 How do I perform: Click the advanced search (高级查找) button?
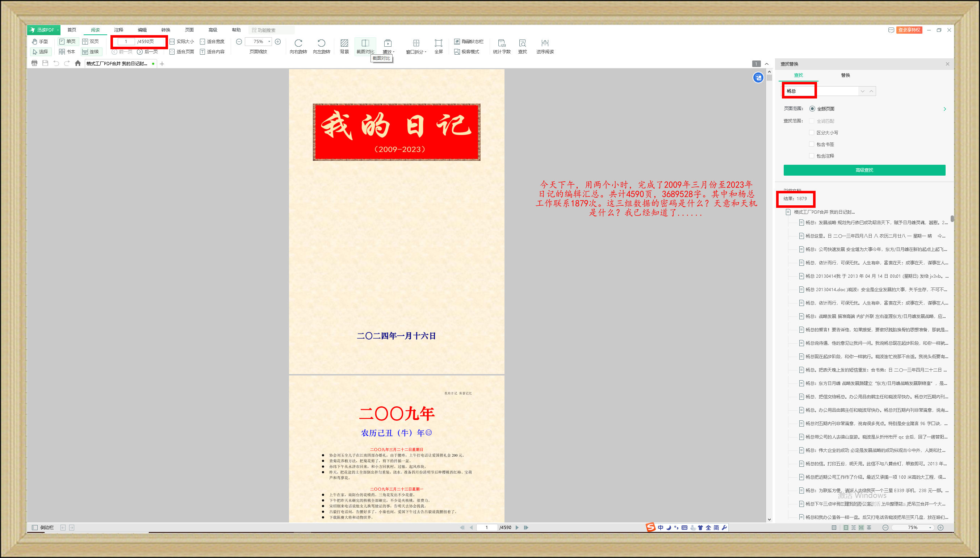pos(864,170)
